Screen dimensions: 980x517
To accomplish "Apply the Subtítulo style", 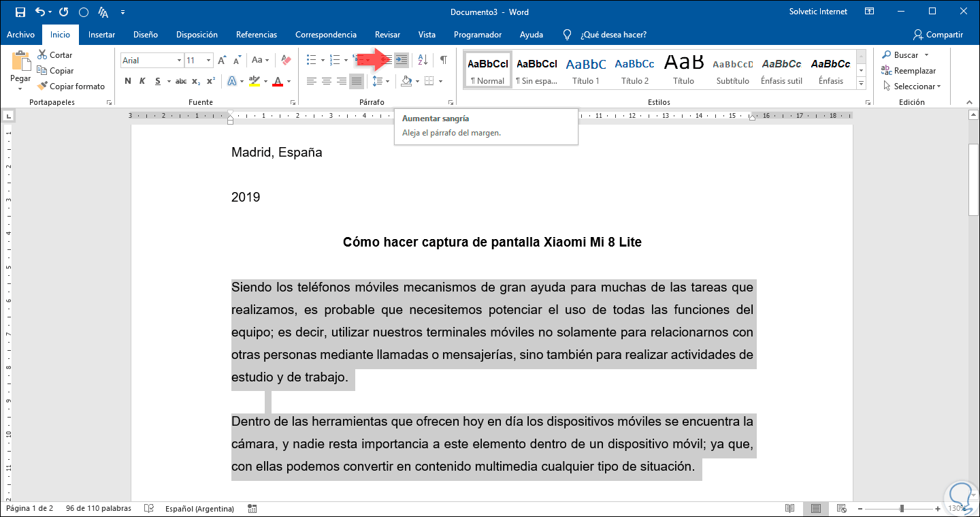I will (x=733, y=69).
